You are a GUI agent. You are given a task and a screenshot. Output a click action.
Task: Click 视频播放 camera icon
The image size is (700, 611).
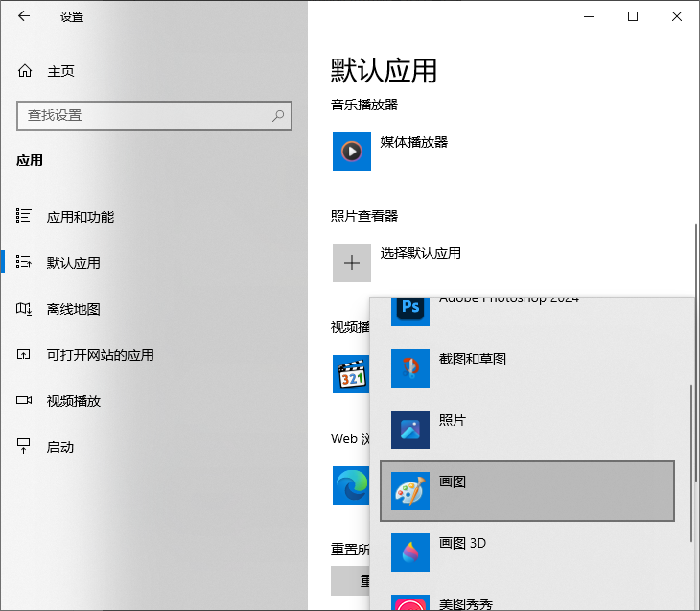[x=24, y=400]
